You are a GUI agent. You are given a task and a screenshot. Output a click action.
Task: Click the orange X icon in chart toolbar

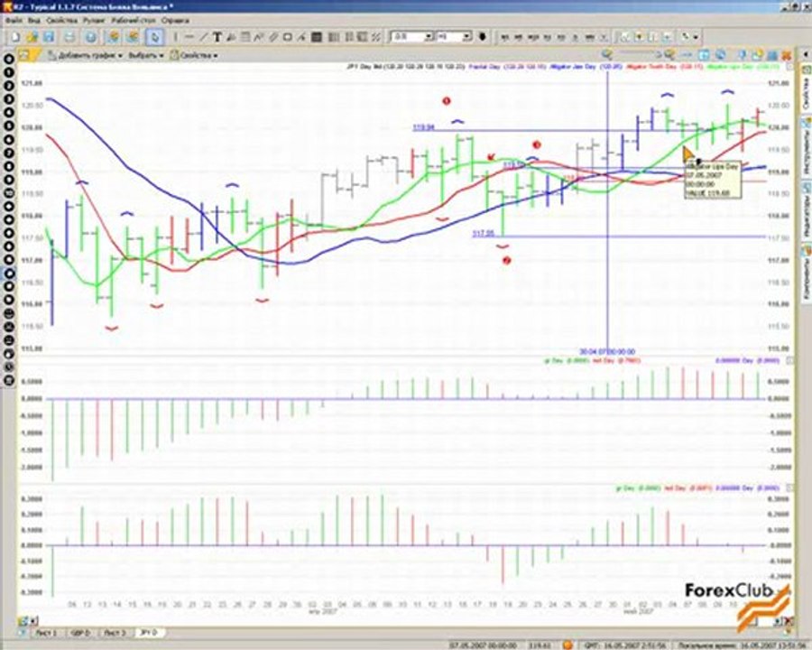click(786, 55)
